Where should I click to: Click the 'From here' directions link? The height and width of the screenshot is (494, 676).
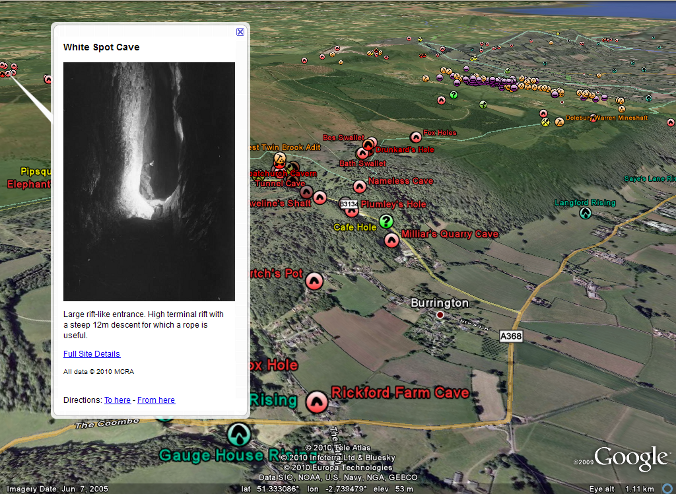[x=156, y=400]
